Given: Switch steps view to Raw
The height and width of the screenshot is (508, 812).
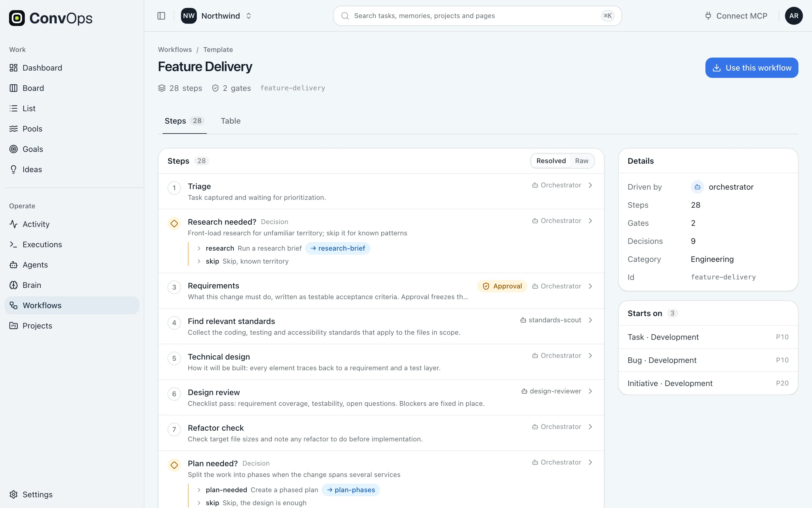Looking at the screenshot, I should [x=581, y=161].
